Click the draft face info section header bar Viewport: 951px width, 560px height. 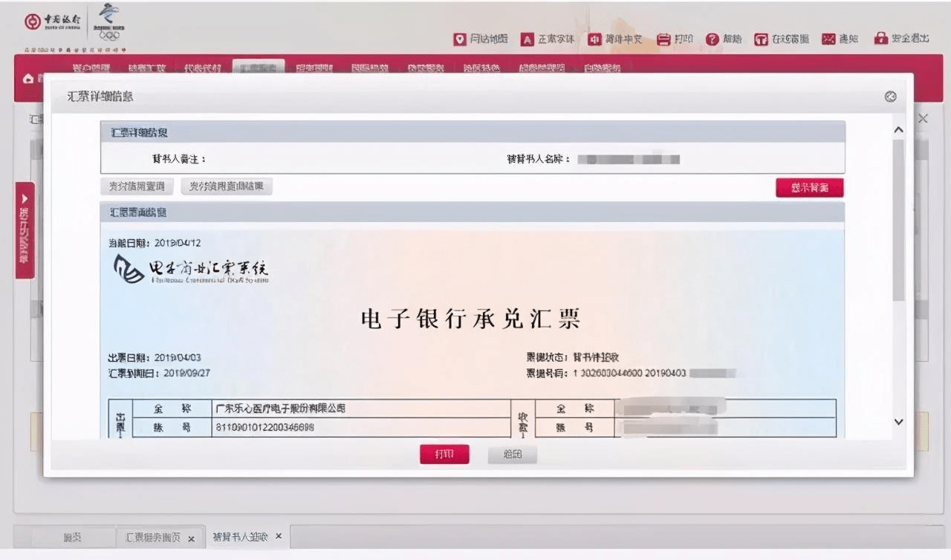473,212
